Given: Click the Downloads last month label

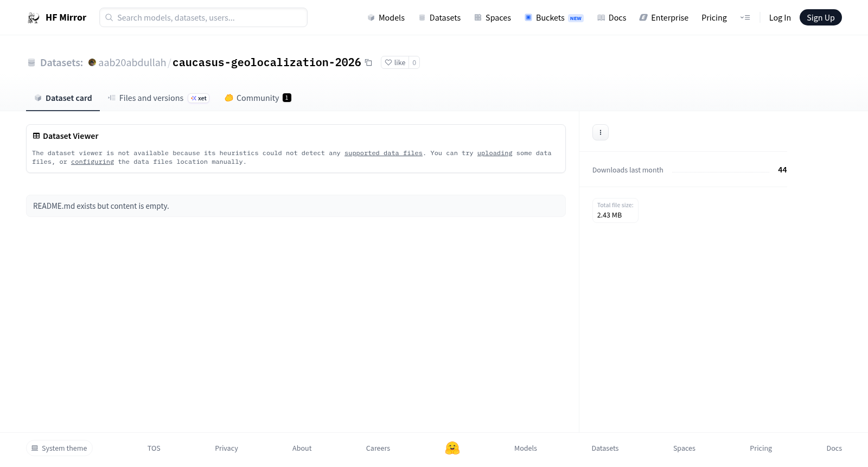Looking at the screenshot, I should click(628, 170).
